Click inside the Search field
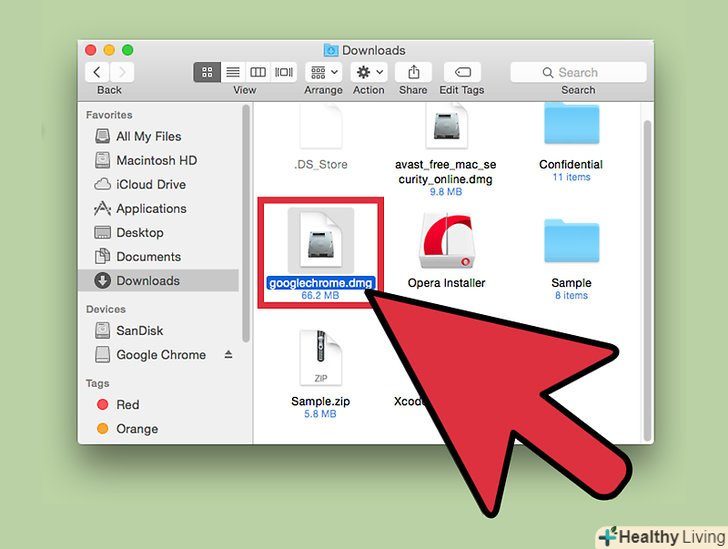Image resolution: width=728 pixels, height=549 pixels. 578,72
